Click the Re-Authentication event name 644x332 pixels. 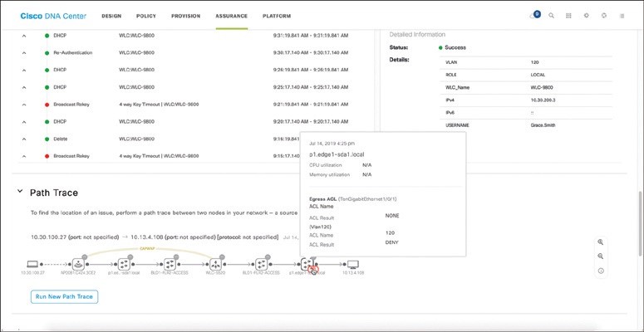[x=72, y=53]
